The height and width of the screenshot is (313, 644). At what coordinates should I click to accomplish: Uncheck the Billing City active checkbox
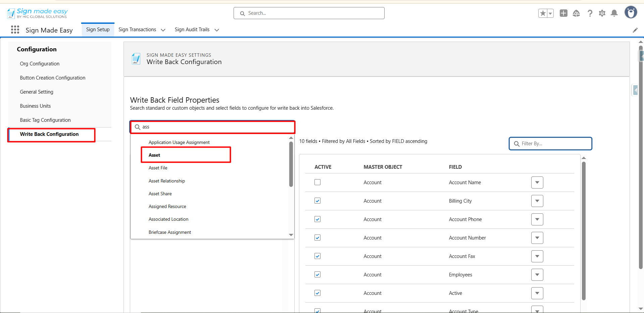coord(317,201)
